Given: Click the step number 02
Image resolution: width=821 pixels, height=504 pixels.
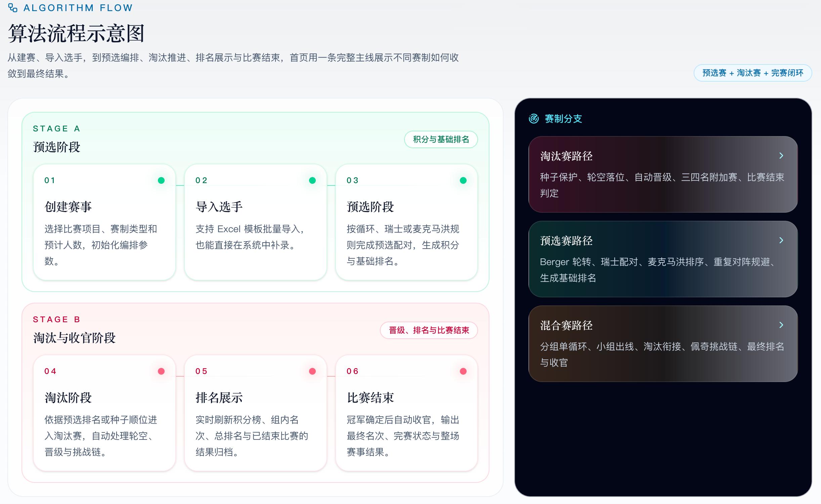Looking at the screenshot, I should (x=201, y=180).
